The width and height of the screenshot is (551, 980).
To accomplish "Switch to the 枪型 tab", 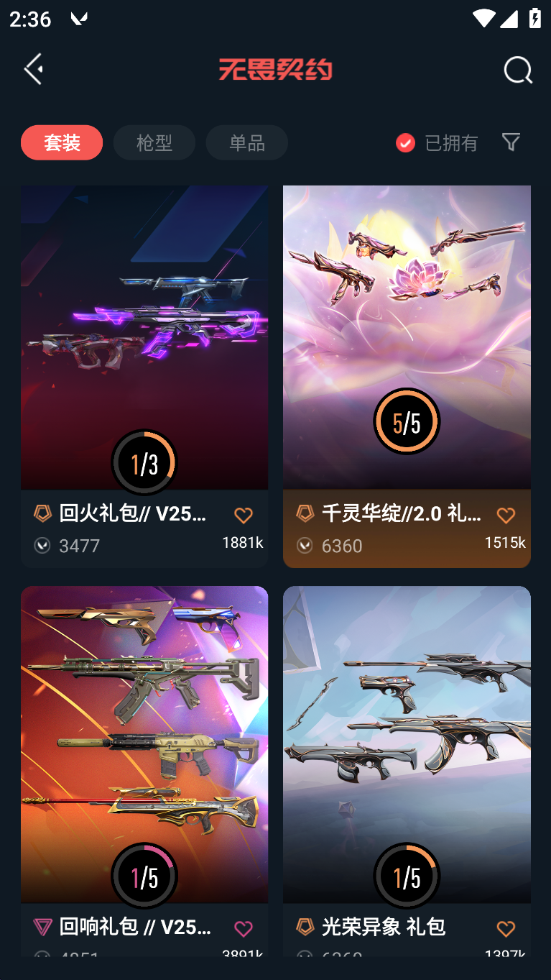I will pyautogui.click(x=154, y=142).
